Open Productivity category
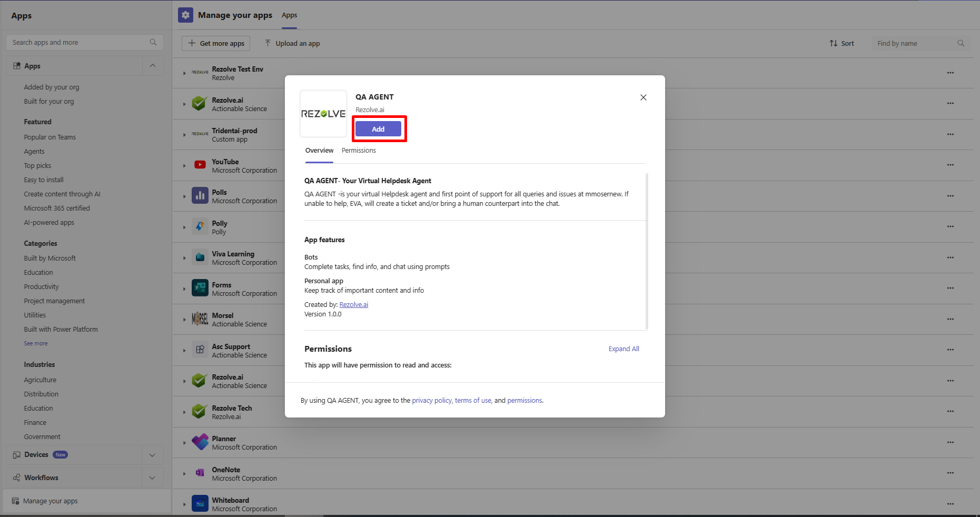The height and width of the screenshot is (517, 980). click(x=41, y=287)
